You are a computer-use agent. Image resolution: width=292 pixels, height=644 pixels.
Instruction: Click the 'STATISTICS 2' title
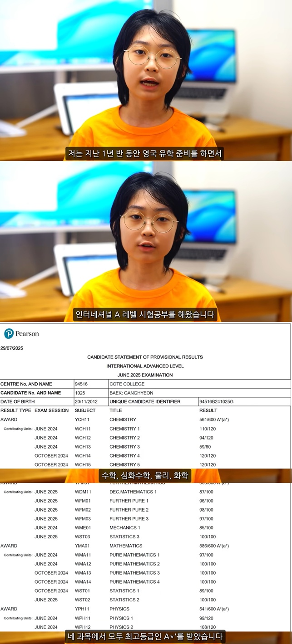[x=124, y=600]
